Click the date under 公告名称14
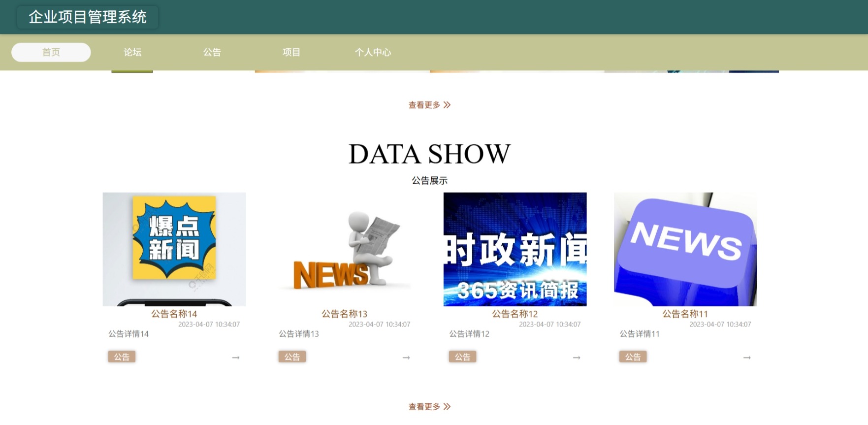 (209, 325)
